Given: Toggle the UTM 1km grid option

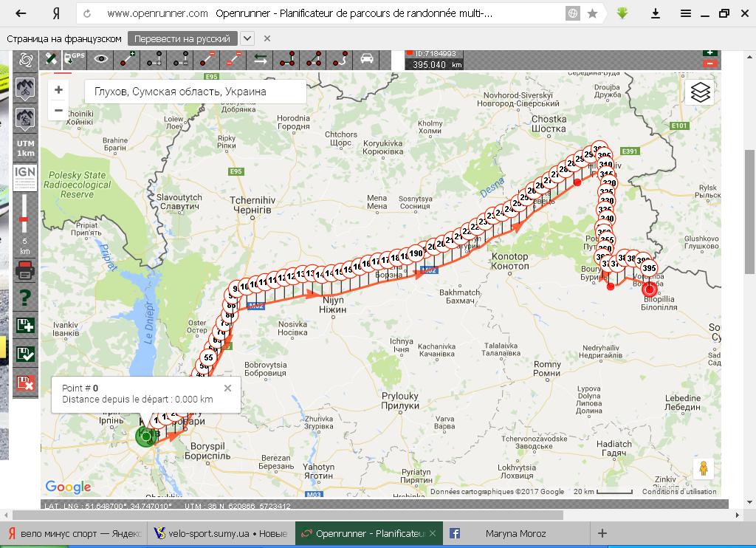Looking at the screenshot, I should tap(26, 148).
